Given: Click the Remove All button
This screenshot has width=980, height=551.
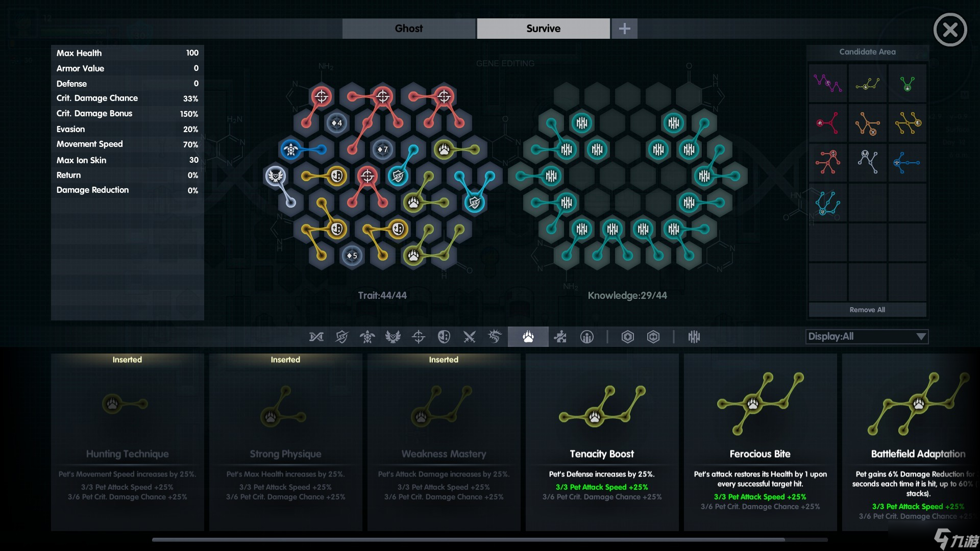Looking at the screenshot, I should click(868, 309).
